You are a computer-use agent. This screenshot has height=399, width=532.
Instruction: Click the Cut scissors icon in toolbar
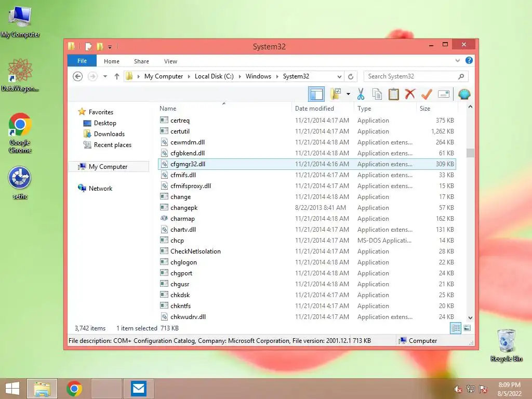[361, 94]
